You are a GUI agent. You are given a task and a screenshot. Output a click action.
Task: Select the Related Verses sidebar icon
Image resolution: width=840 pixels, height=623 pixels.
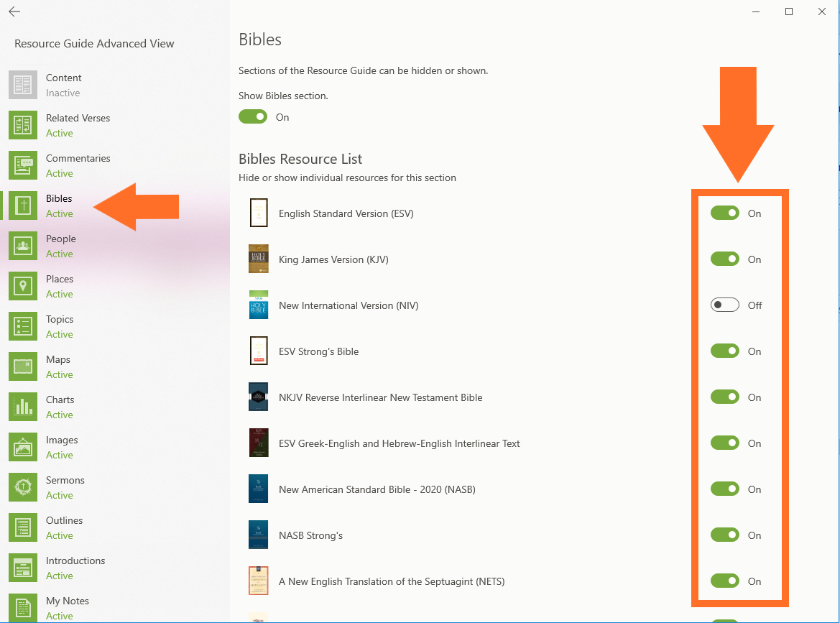23,125
